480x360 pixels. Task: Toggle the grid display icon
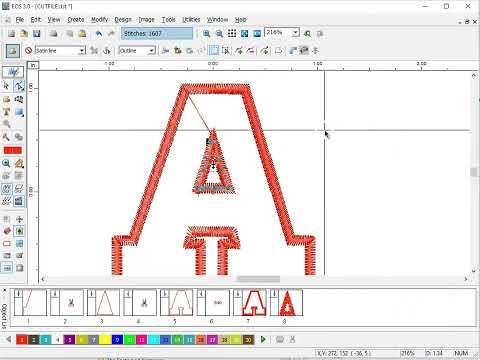(x=232, y=33)
